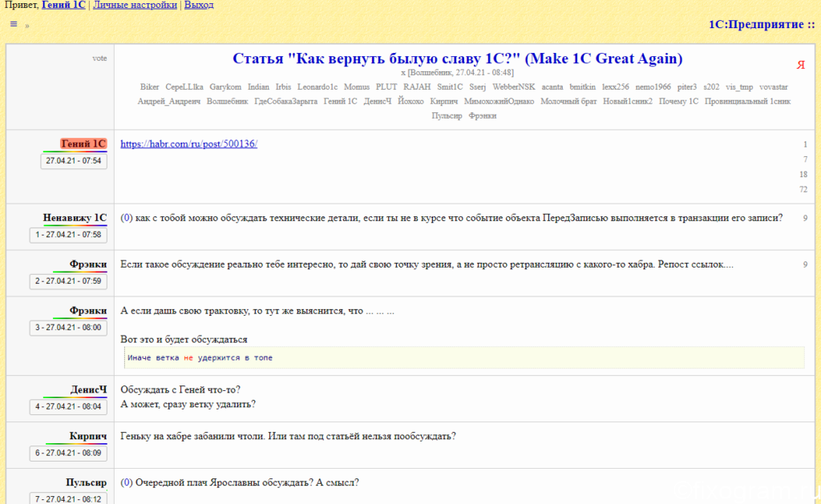Select participant Андрей_Андреич
Viewport: 821px width, 504px height.
coord(168,102)
